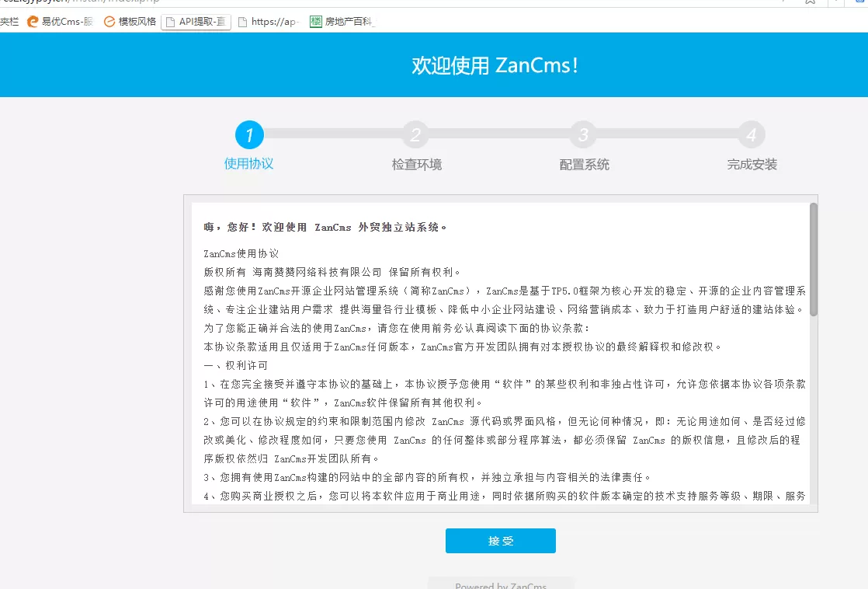The height and width of the screenshot is (589, 868).
Task: Click the 完成安装 step label
Action: click(x=752, y=165)
